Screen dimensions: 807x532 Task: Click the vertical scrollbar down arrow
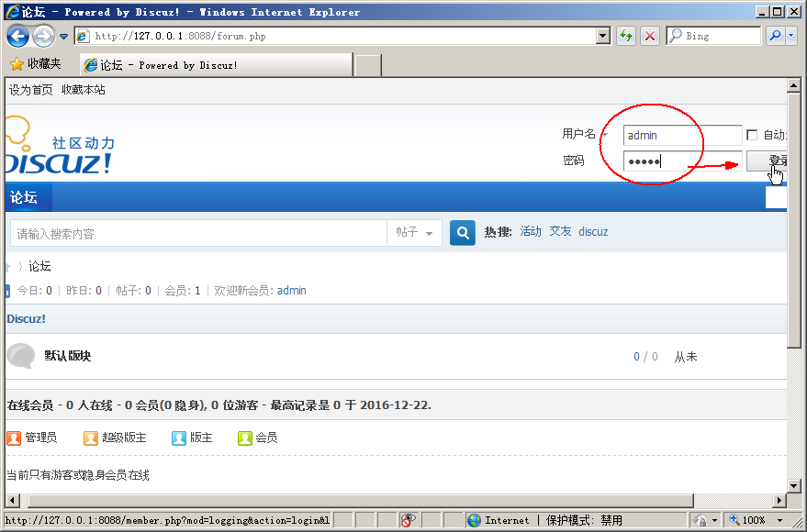(793, 486)
